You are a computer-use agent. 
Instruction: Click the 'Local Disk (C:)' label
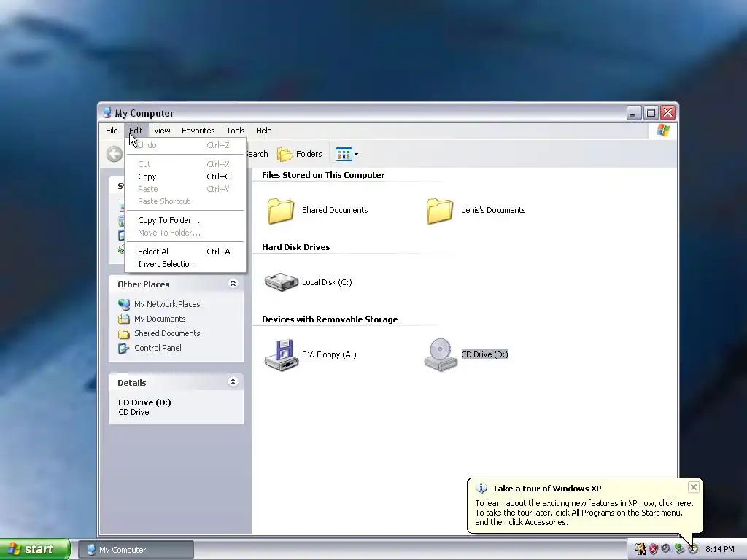click(x=327, y=282)
